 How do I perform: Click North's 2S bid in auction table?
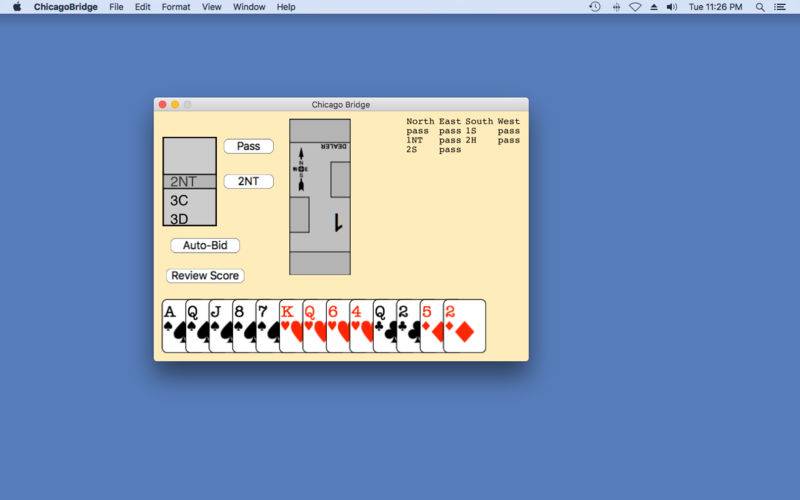coord(412,149)
